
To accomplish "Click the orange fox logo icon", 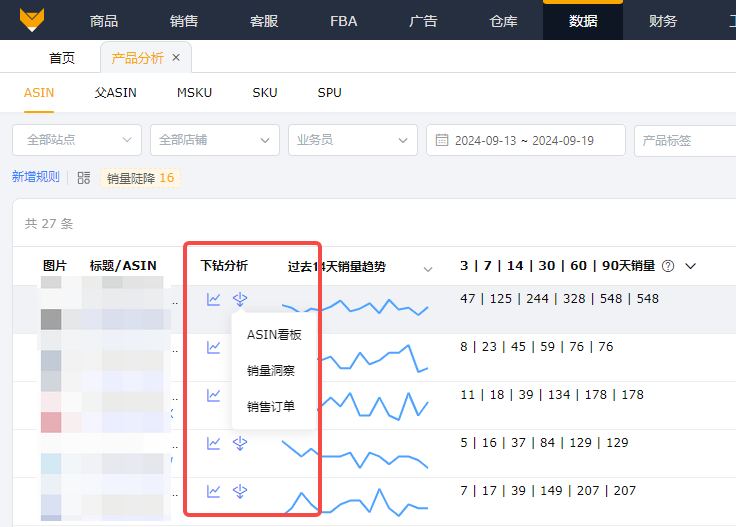I will 32,20.
